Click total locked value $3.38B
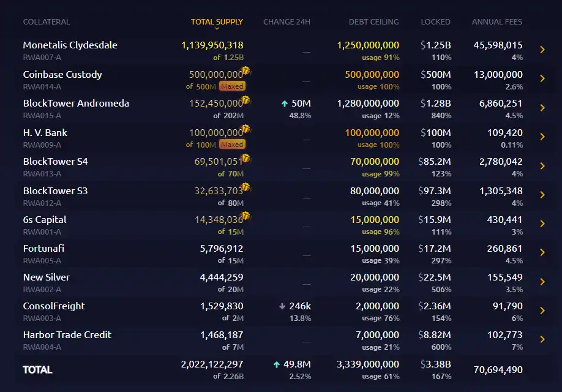Screen dimensions: 562x392 pyautogui.click(x=435, y=364)
